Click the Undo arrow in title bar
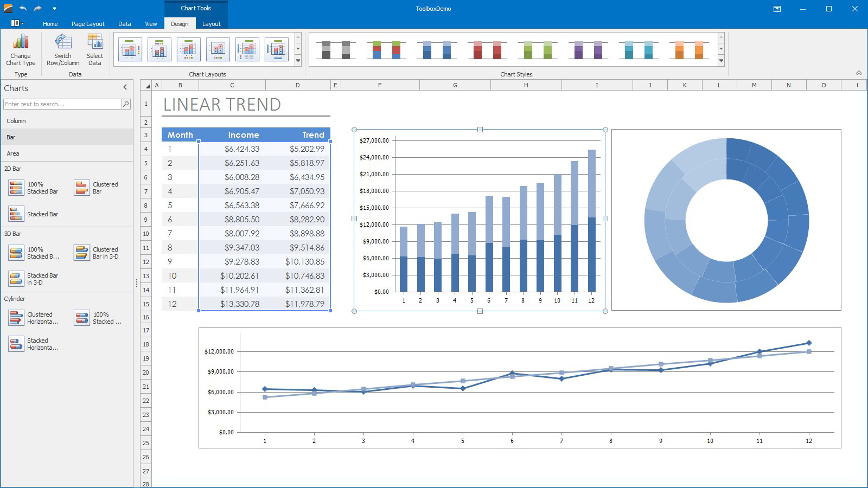868x488 pixels. click(x=23, y=8)
